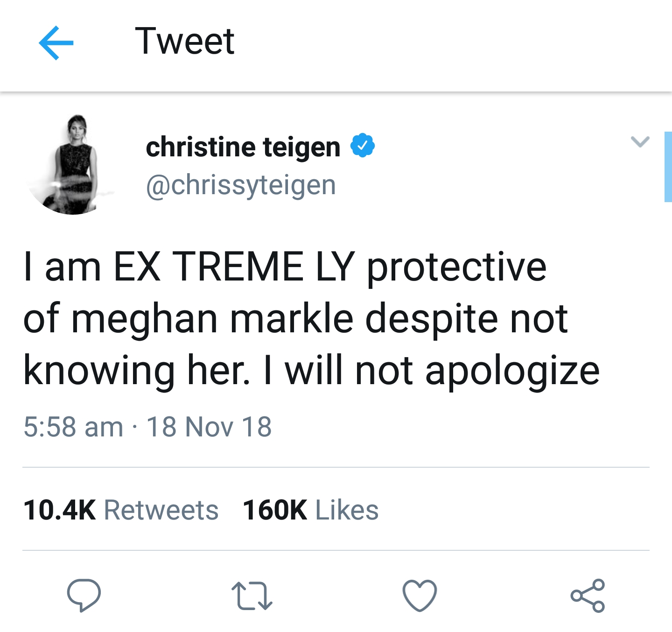Click the 18 Nov 18 date

click(x=209, y=427)
